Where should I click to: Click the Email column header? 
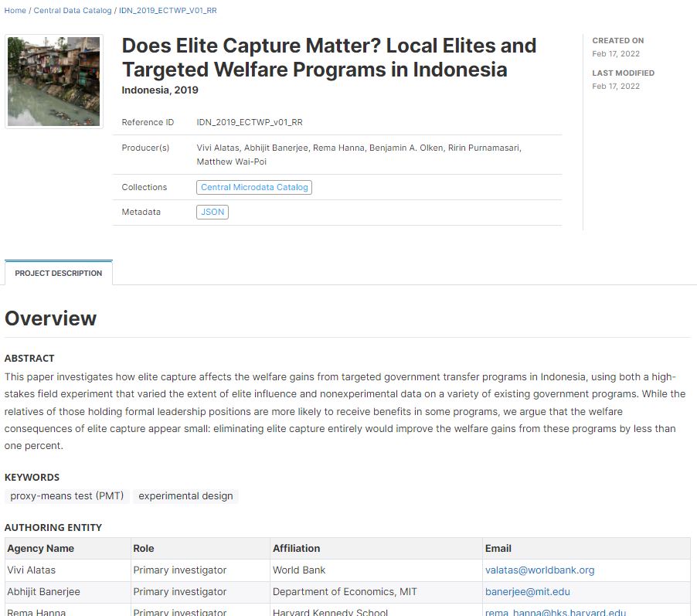click(x=498, y=549)
